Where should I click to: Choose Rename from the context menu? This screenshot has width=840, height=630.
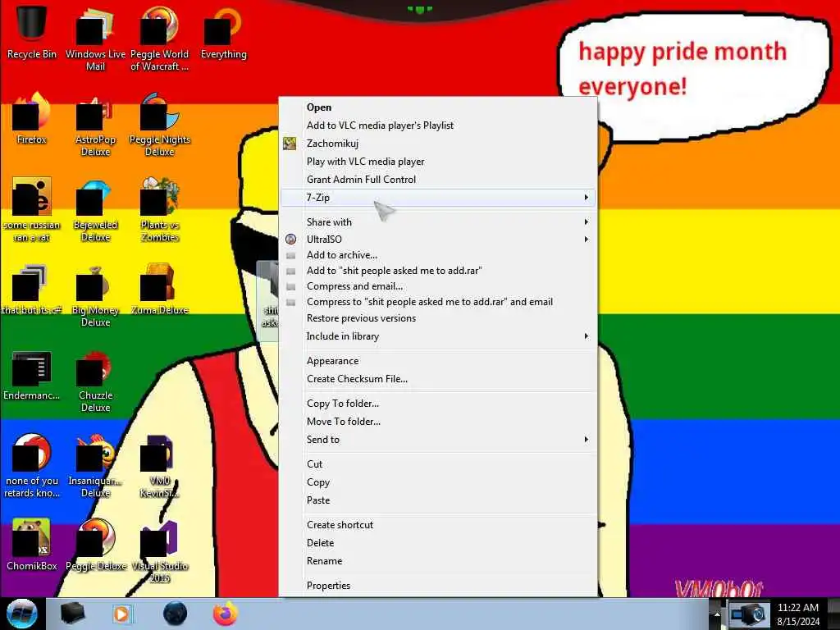click(x=438, y=561)
